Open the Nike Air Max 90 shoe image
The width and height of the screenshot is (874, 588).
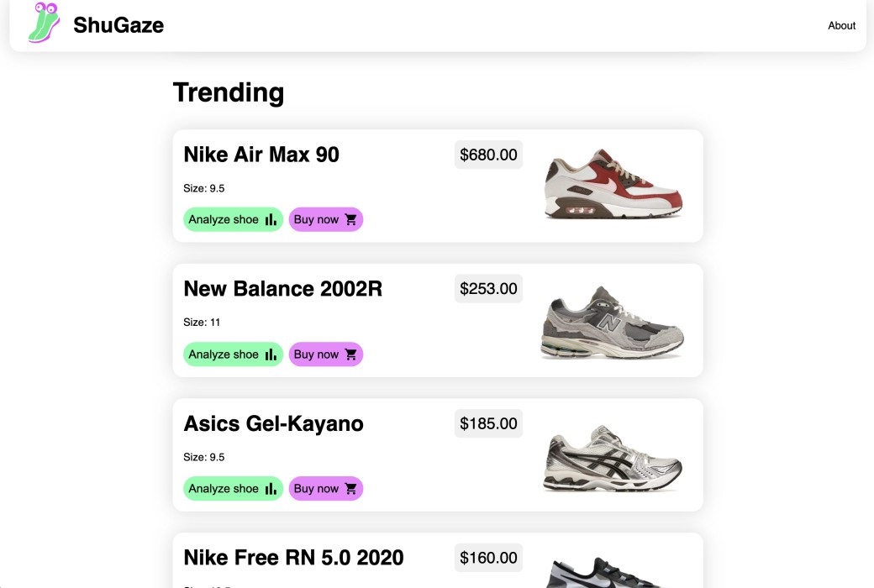[613, 184]
